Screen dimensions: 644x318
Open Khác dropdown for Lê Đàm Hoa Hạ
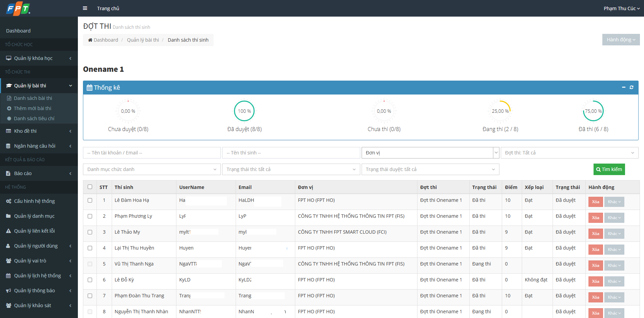point(614,202)
